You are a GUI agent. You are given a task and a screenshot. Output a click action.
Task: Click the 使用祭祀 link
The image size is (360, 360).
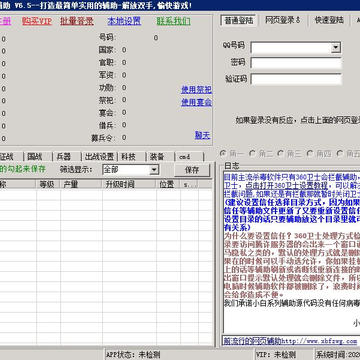pyautogui.click(x=196, y=90)
